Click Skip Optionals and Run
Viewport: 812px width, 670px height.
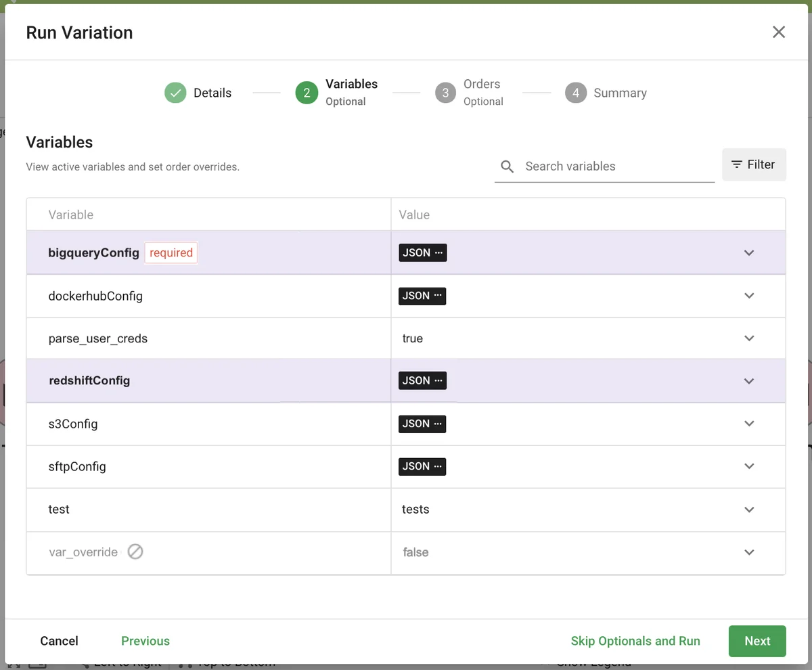tap(635, 641)
